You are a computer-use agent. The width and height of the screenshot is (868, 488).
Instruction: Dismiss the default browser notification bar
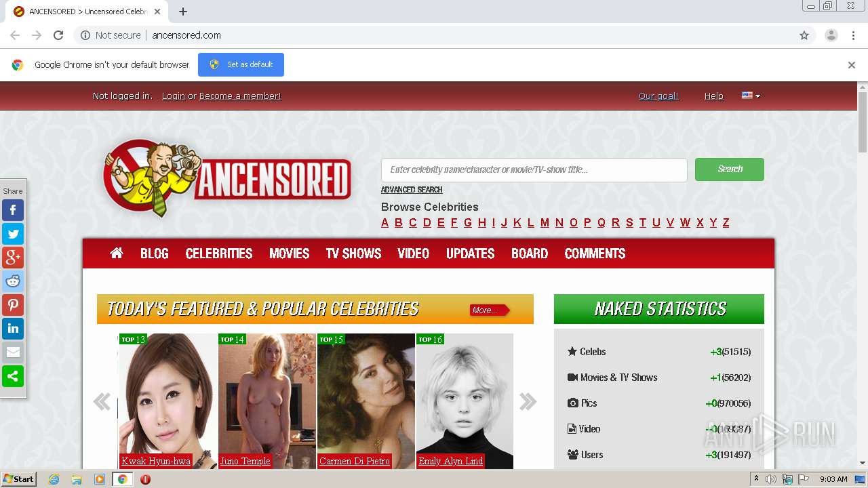click(852, 65)
